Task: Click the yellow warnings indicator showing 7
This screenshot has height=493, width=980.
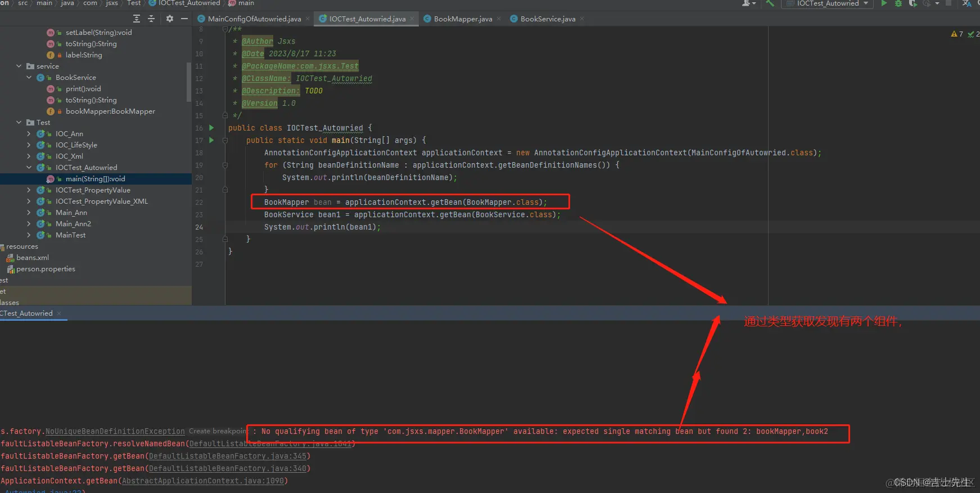Action: pos(956,34)
